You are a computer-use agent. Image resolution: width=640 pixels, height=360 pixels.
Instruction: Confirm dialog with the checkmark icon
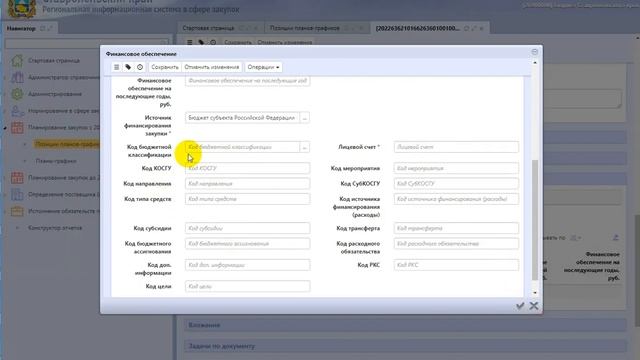pyautogui.click(x=520, y=306)
